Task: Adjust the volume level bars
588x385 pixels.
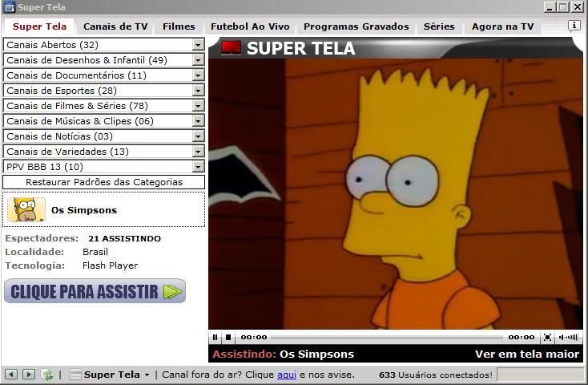Action: point(572,338)
